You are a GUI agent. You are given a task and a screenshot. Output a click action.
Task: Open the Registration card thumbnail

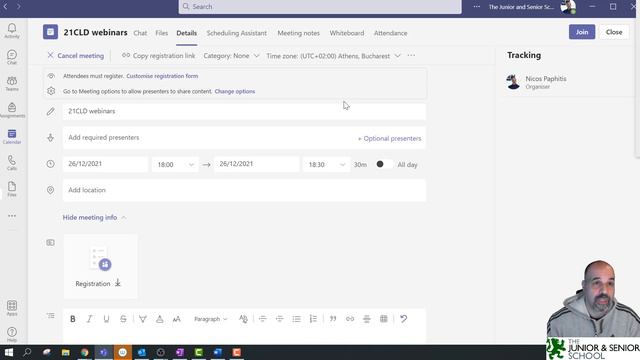pos(100,266)
